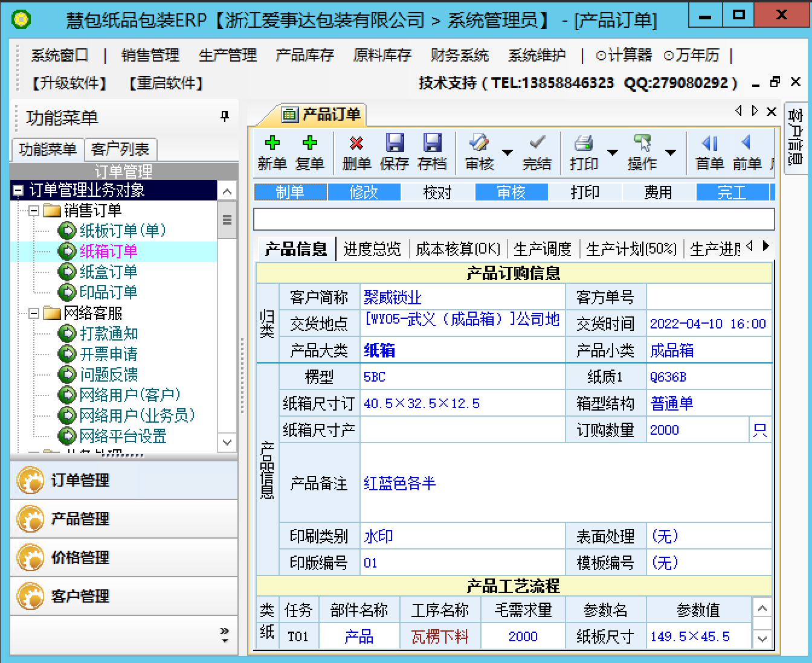The image size is (812, 663).
Task: Open the 操作 dropdown arrow
Action: tap(671, 153)
